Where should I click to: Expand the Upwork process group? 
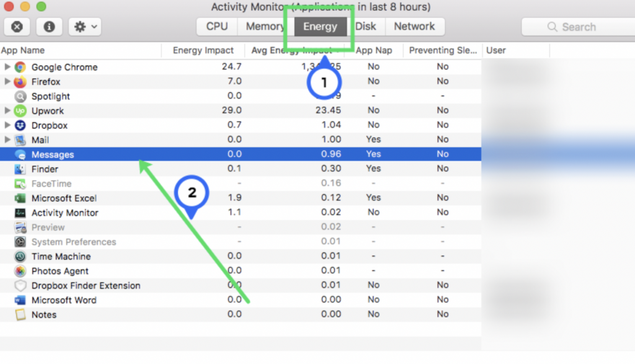coord(7,110)
